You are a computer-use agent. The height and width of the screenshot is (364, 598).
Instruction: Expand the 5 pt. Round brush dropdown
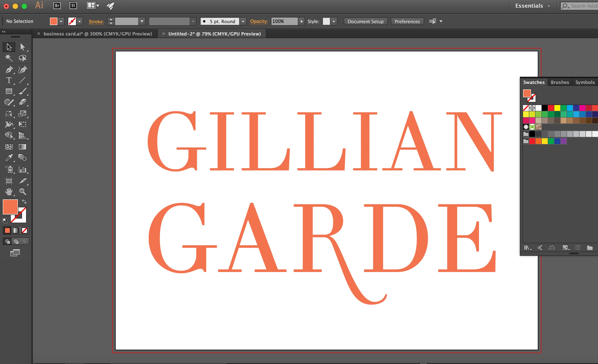tap(243, 21)
